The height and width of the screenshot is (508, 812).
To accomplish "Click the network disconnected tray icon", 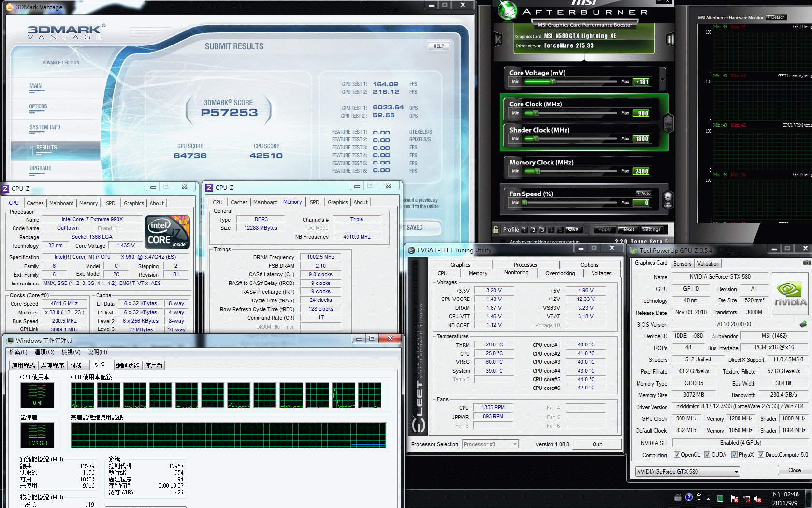I will [746, 499].
